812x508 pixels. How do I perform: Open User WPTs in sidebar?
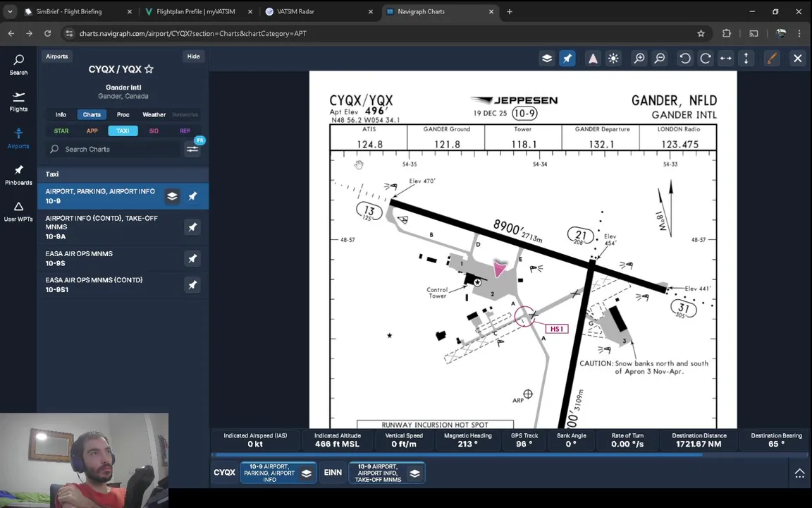18,212
